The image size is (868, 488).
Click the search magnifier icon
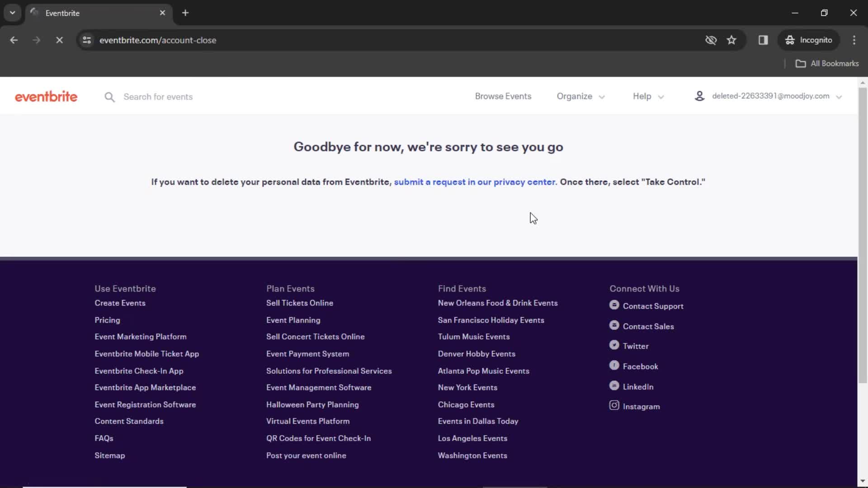tap(110, 97)
